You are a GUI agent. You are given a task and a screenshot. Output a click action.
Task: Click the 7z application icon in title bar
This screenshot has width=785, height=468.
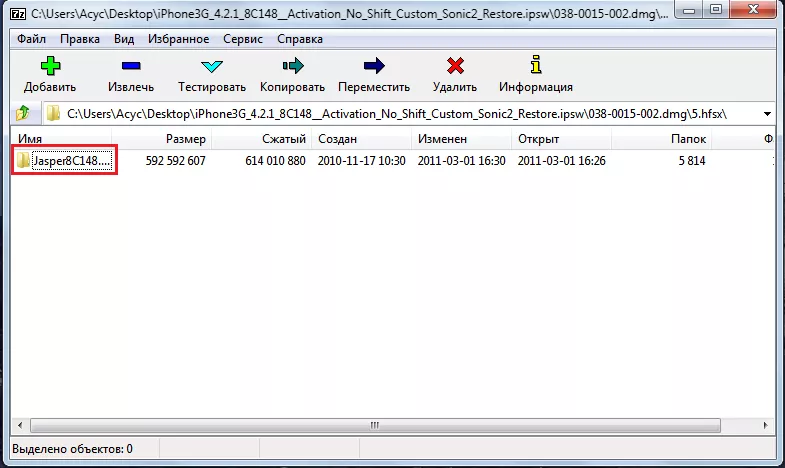pyautogui.click(x=18, y=14)
